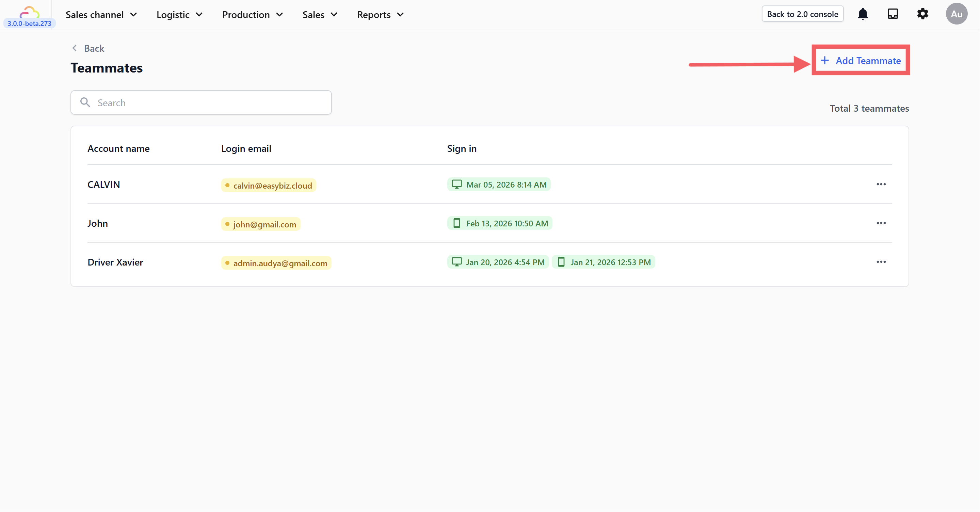980x512 pixels.
Task: Expand the Sales channel dropdown
Action: pos(101,15)
